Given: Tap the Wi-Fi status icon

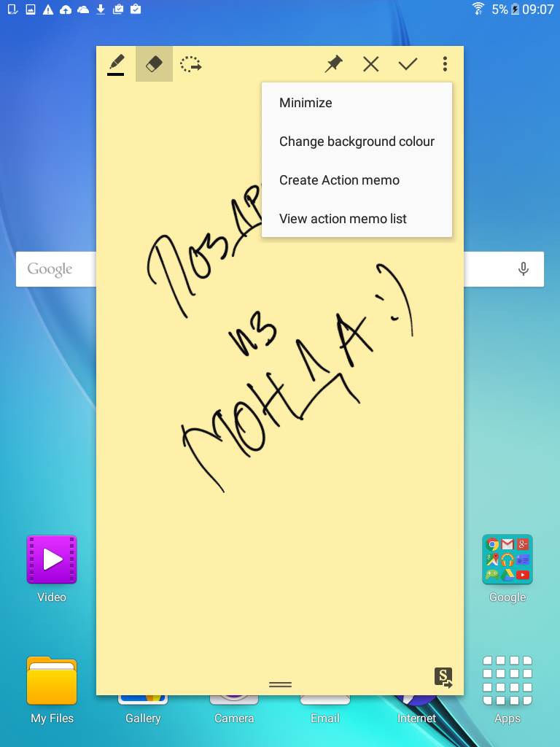Looking at the screenshot, I should pos(478,9).
